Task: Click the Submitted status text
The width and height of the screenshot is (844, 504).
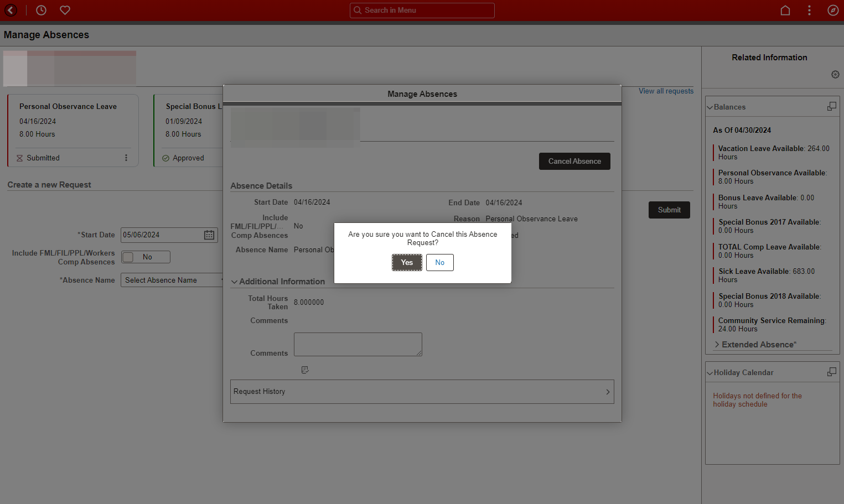Action: pyautogui.click(x=43, y=158)
